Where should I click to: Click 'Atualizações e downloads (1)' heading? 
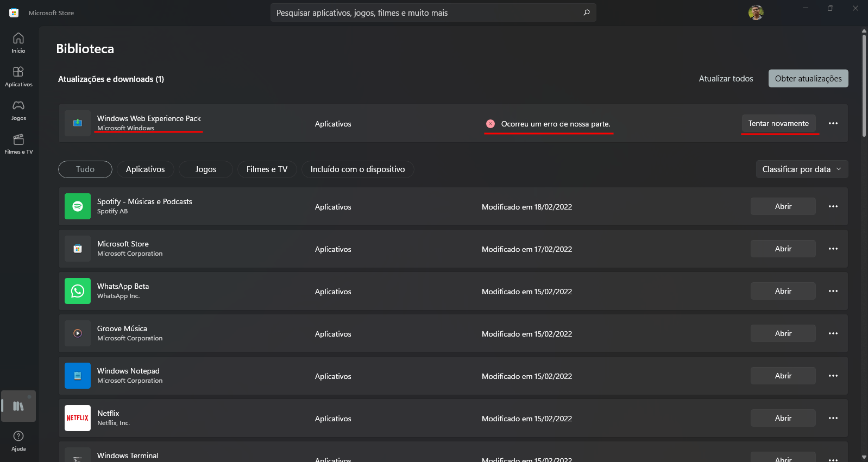point(111,79)
